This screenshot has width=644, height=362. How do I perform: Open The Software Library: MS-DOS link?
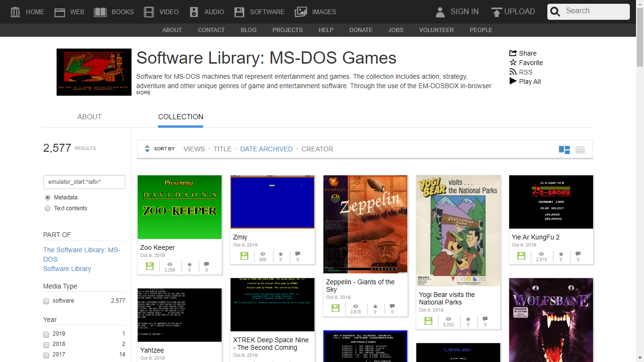coord(82,255)
